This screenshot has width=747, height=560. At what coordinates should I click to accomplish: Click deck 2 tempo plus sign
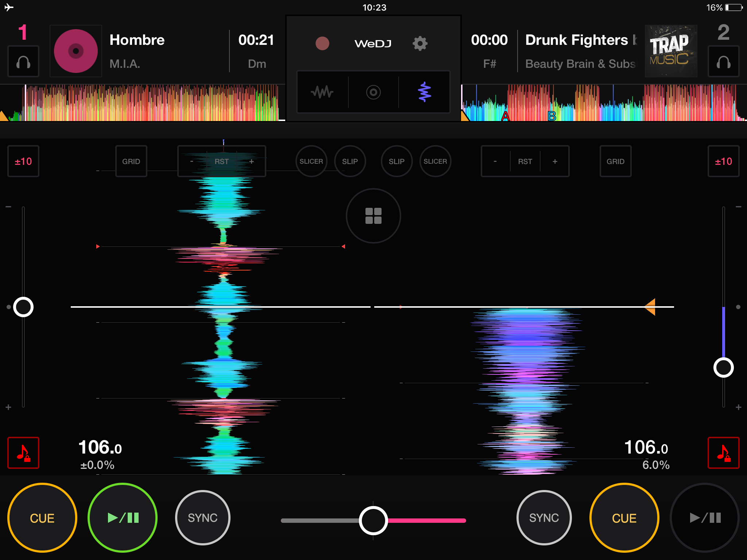click(x=739, y=407)
